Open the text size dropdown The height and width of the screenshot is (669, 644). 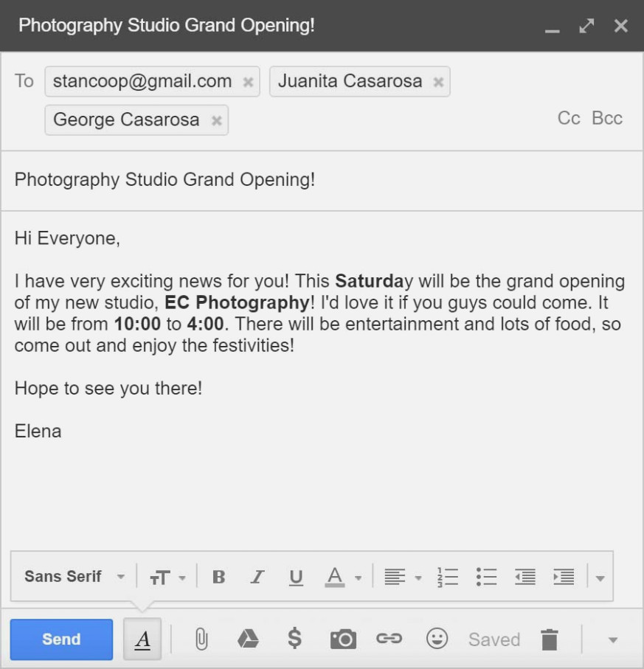[x=167, y=577]
